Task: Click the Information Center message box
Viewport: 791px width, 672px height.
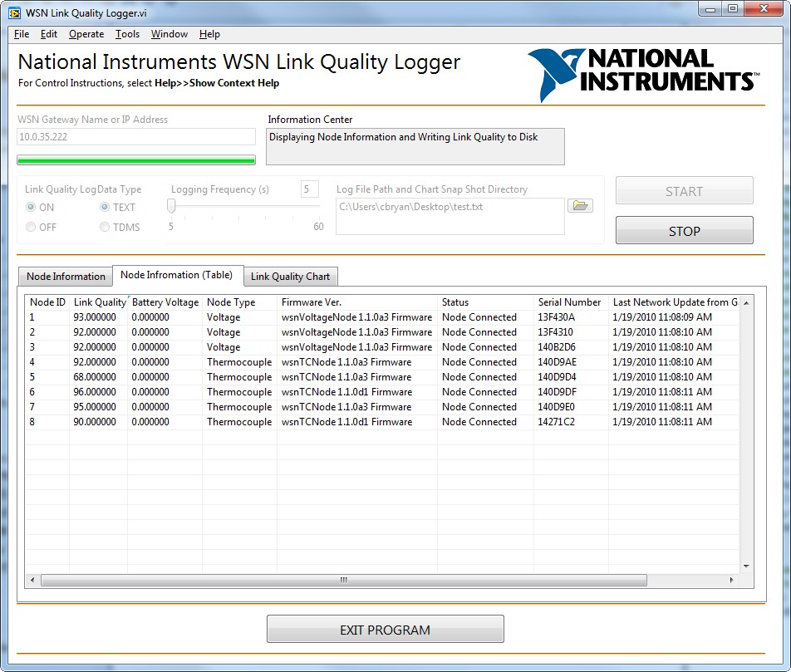Action: click(x=415, y=146)
